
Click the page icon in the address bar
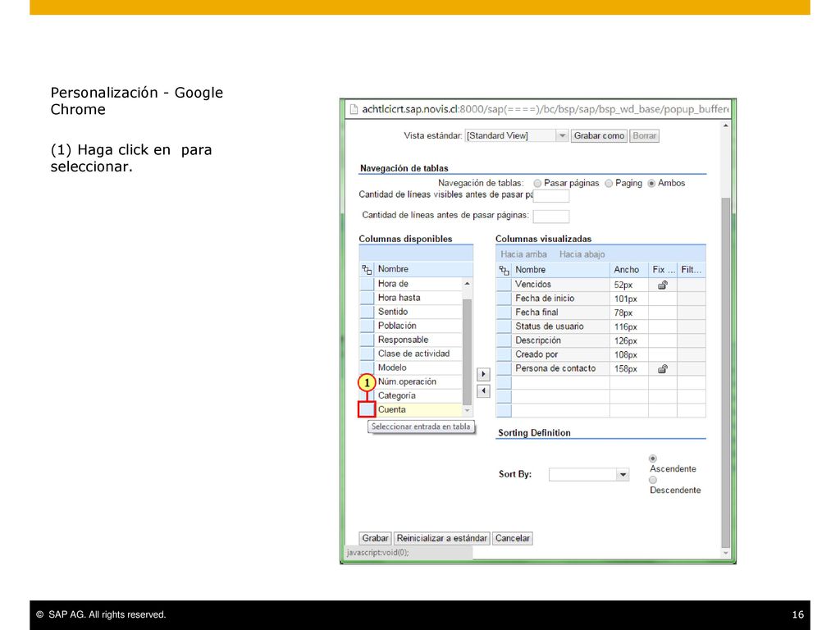pos(354,109)
